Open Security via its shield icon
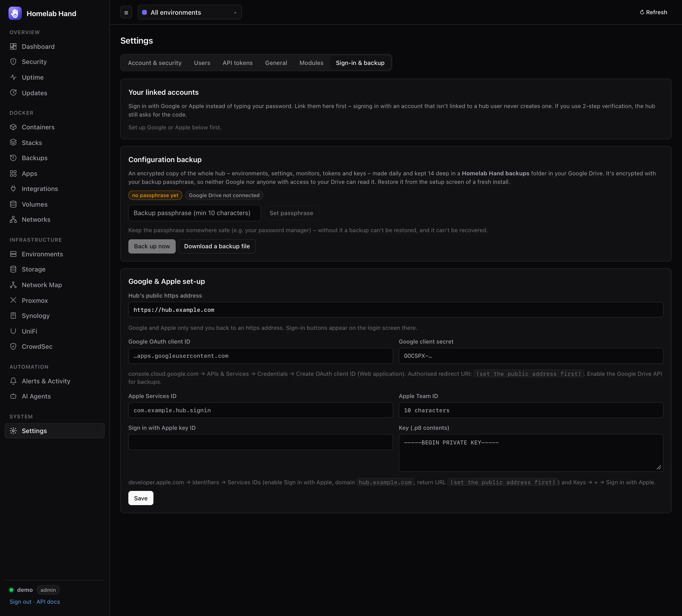Screen dimensions: 682x616 coord(13,62)
